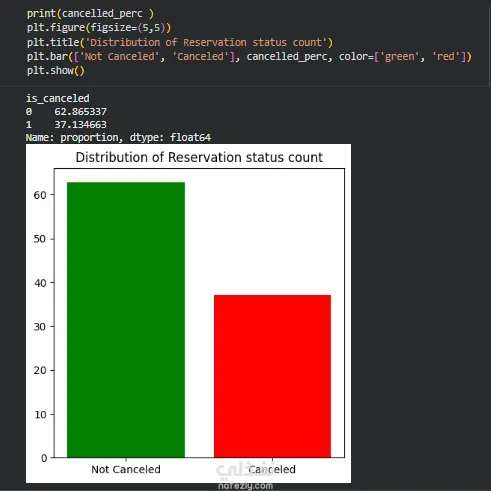
Task: Click the y-axis tick label 10
Action: (40, 415)
